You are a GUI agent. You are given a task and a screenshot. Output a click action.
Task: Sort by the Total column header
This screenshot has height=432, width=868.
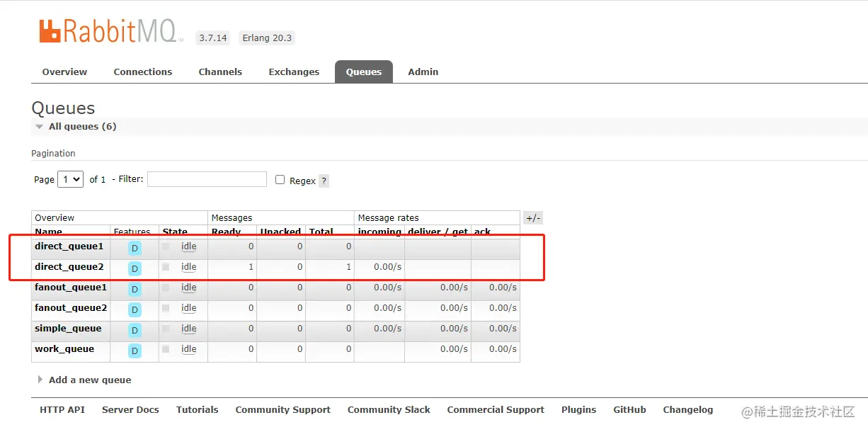tap(321, 232)
